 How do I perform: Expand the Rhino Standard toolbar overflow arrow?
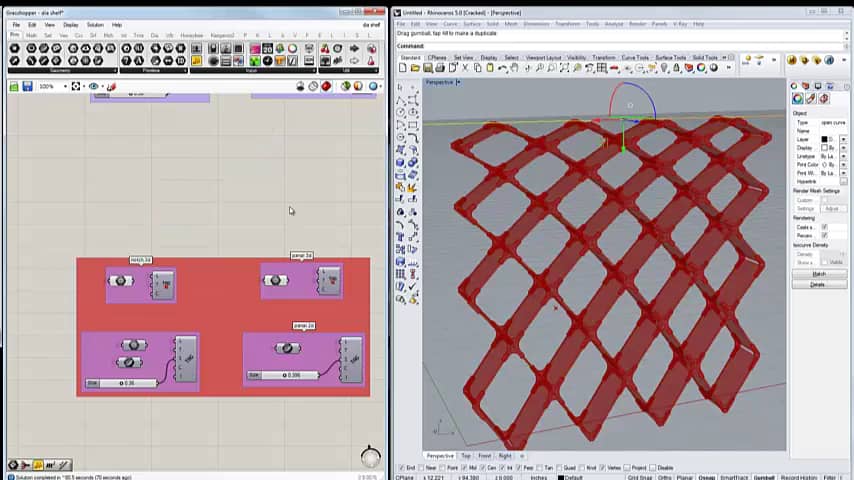(729, 68)
